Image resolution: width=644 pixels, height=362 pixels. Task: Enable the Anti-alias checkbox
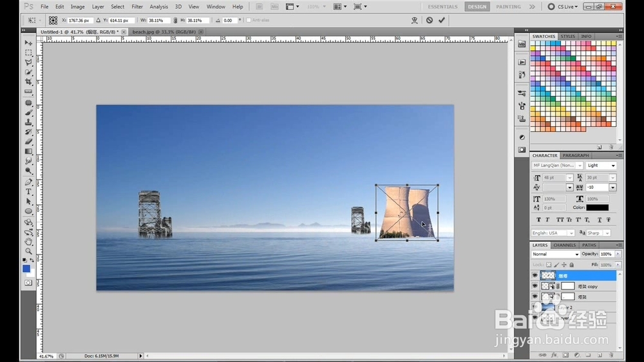(x=249, y=20)
